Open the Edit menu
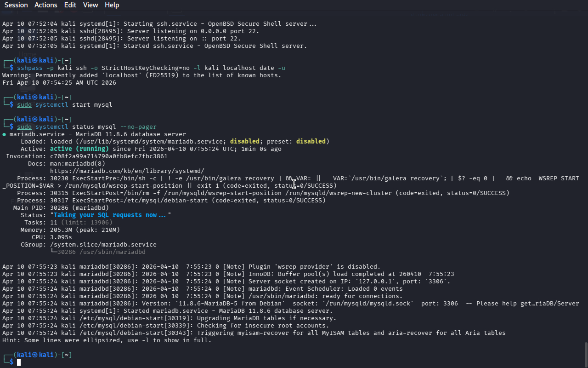The image size is (588, 368). [x=70, y=5]
